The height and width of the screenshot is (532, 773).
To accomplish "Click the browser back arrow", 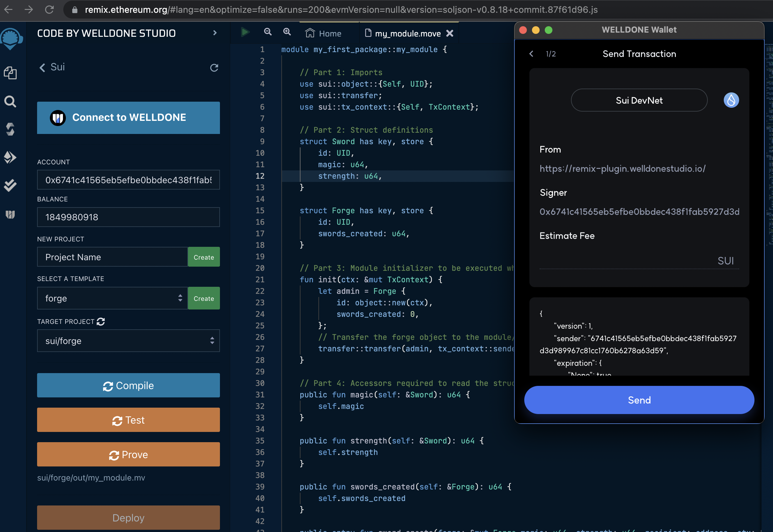I will coord(8,9).
